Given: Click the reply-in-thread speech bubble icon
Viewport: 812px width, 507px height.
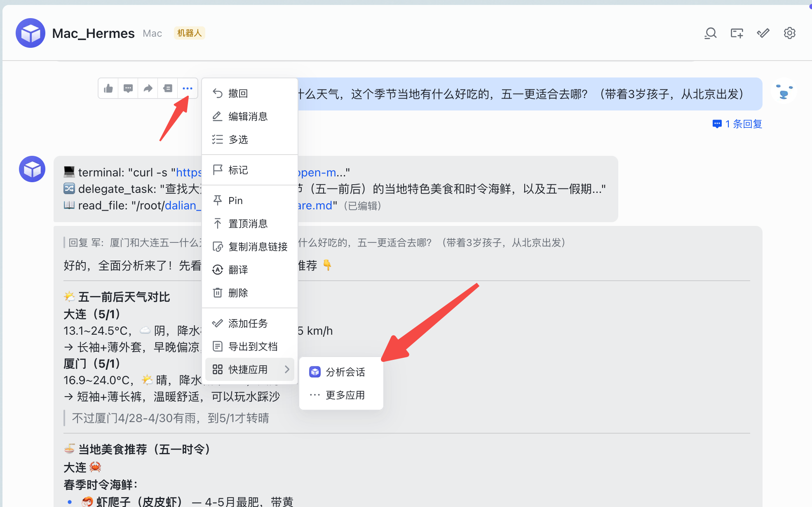Looking at the screenshot, I should (128, 89).
